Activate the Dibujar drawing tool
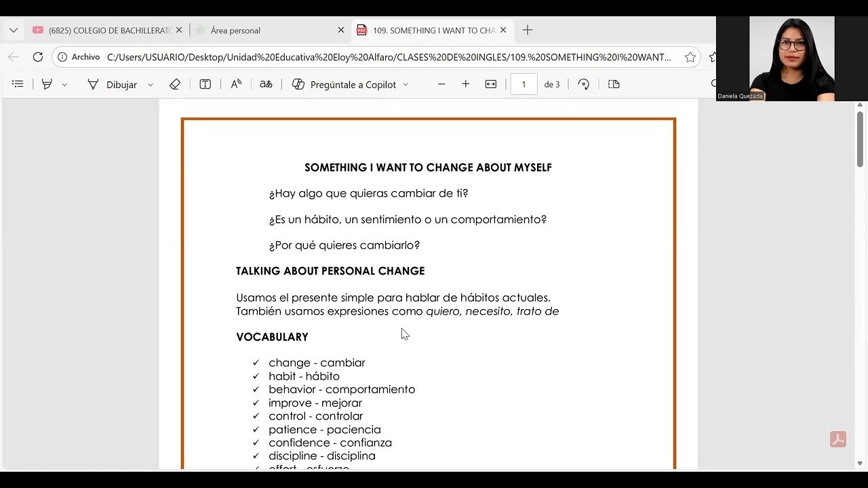 (x=112, y=84)
